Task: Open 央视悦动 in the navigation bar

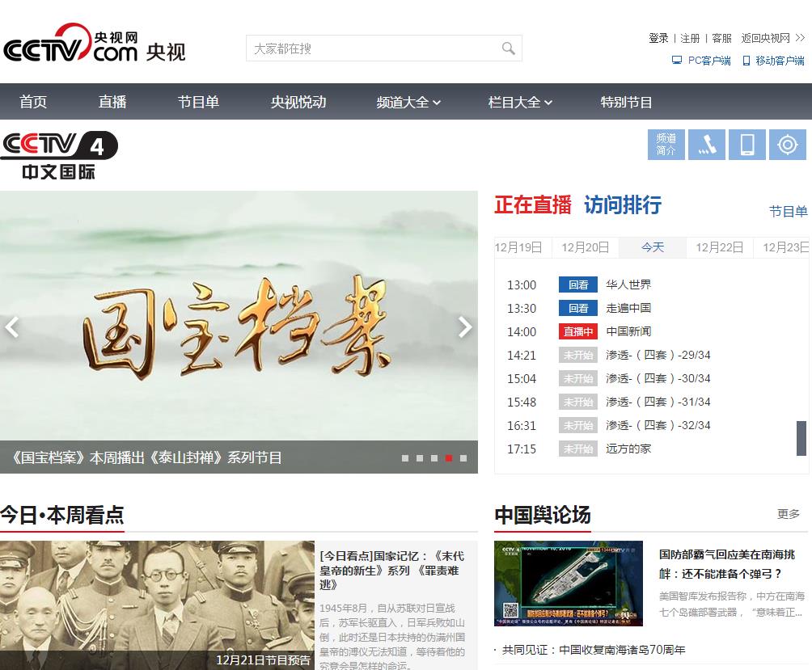Action: pyautogui.click(x=298, y=102)
